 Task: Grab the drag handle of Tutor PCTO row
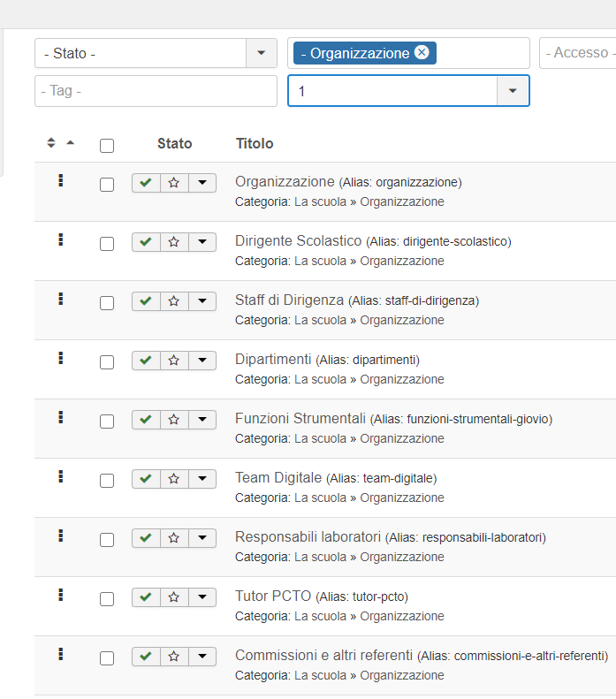[61, 595]
